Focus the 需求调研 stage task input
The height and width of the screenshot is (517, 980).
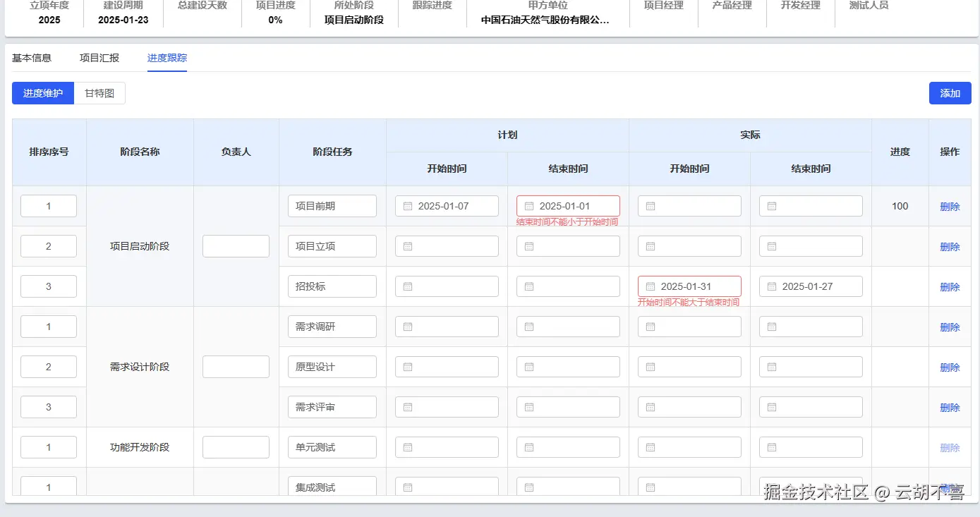332,327
